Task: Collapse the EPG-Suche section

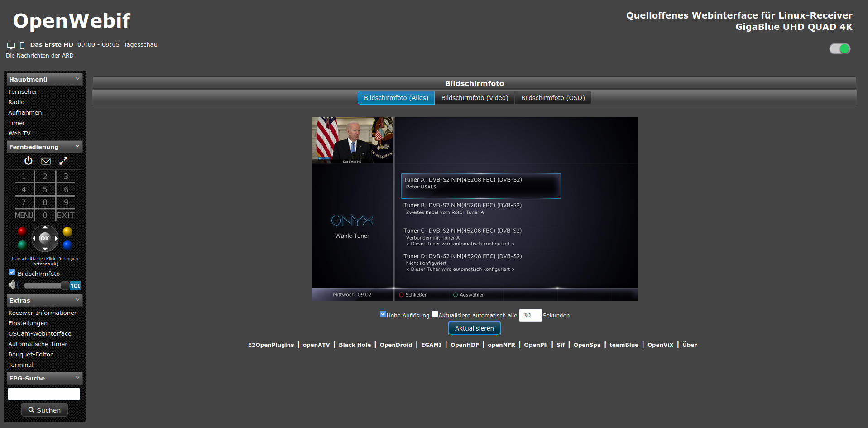Action: point(77,378)
